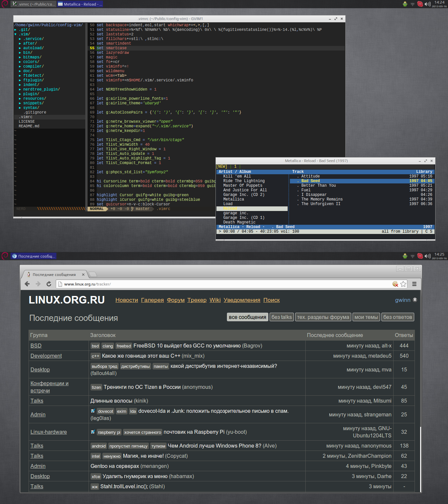This screenshot has height=504, width=448.
Task: Open the Debian menu in top panel
Action: coord(5,4)
